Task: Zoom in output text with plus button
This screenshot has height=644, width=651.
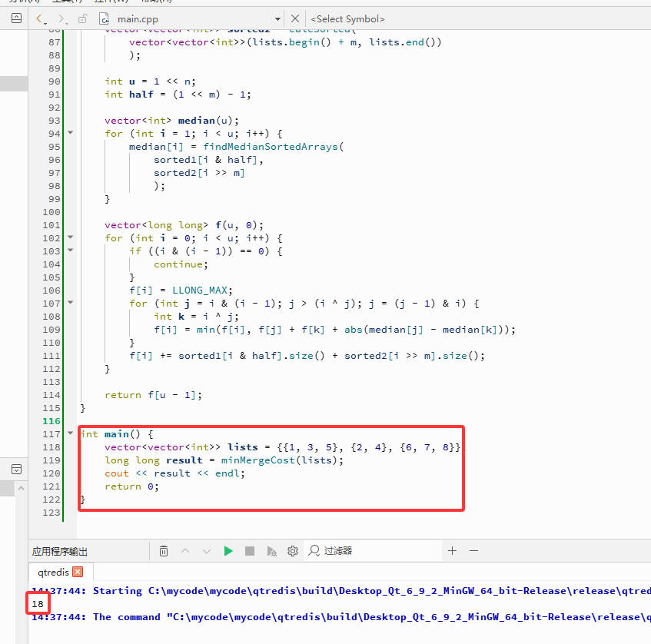Action: (453, 551)
